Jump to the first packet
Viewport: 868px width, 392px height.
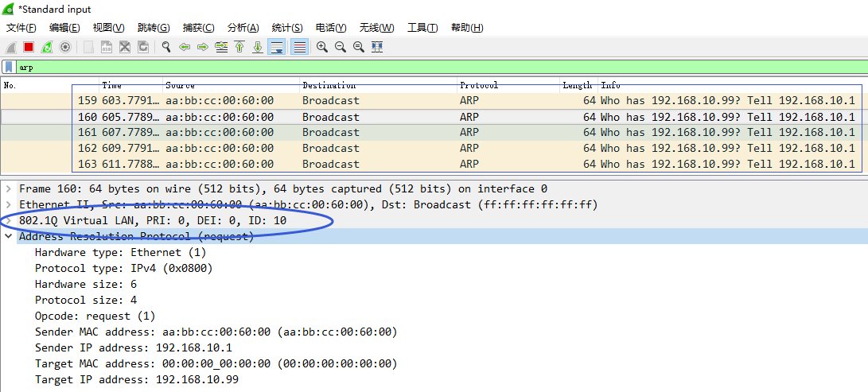pos(239,47)
